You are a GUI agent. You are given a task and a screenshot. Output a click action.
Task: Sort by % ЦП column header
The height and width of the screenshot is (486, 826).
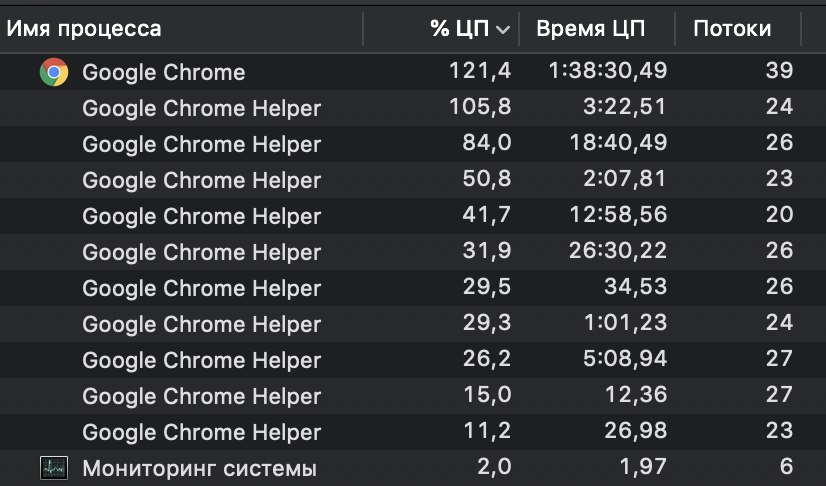(x=459, y=28)
